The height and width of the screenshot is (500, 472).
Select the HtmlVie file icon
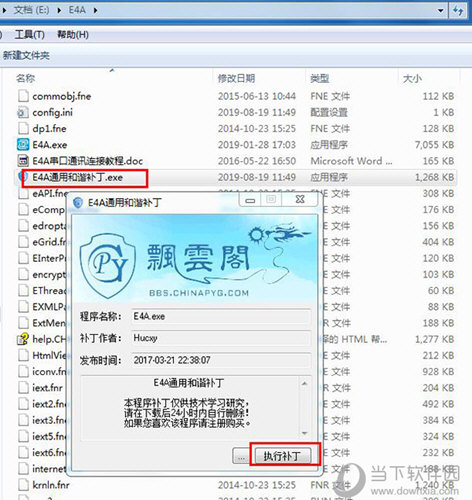point(23,356)
